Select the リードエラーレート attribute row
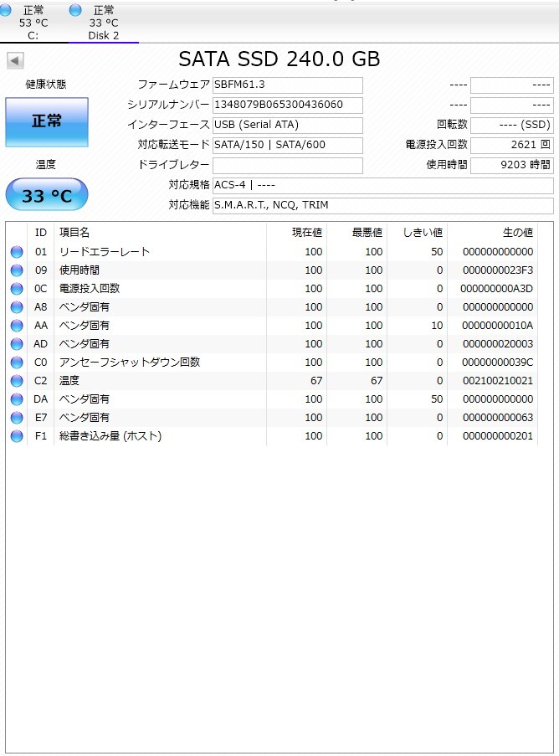559x756 pixels. pyautogui.click(x=272, y=252)
